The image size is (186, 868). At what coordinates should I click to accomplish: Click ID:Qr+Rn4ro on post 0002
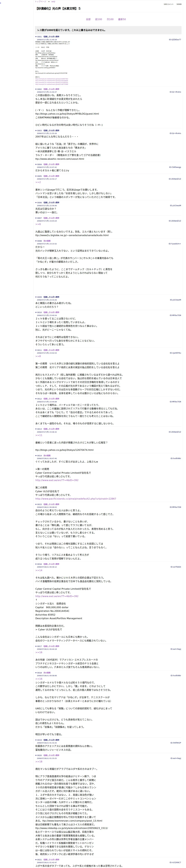[x=175, y=92]
